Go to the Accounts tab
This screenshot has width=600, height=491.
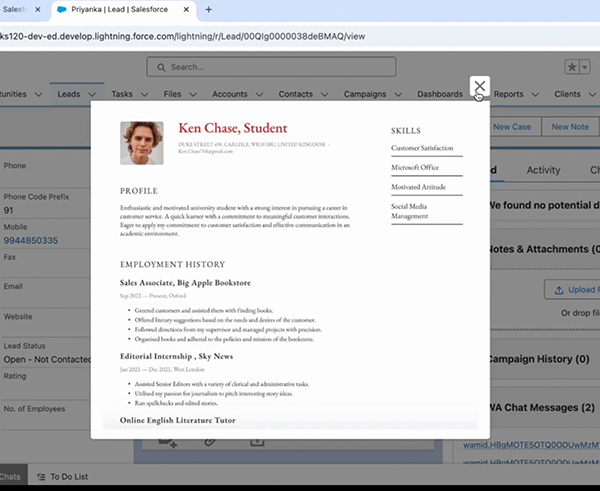(230, 94)
